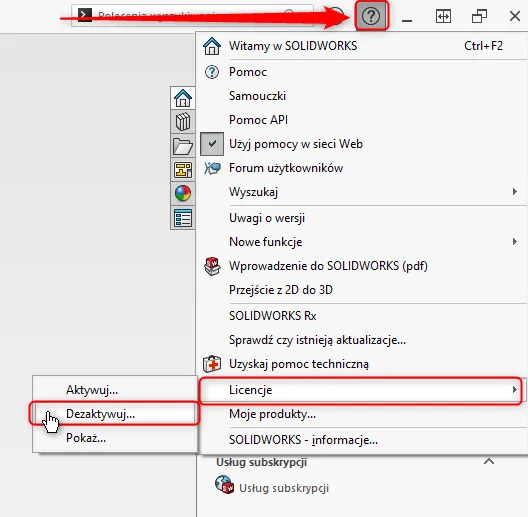Image resolution: width=528 pixels, height=517 pixels.
Task: Choose Pokaż in the Licencje submenu
Action: click(x=115, y=438)
